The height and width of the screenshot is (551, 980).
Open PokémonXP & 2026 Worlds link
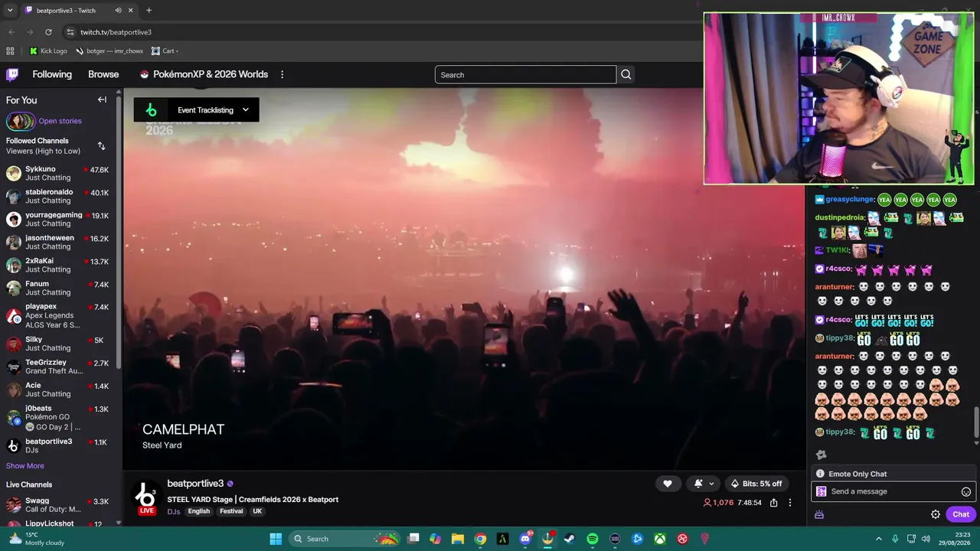204,74
